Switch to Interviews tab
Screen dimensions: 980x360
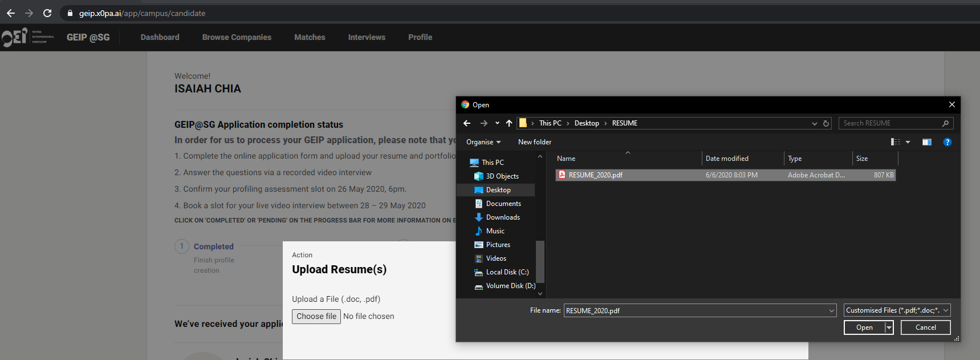(367, 37)
